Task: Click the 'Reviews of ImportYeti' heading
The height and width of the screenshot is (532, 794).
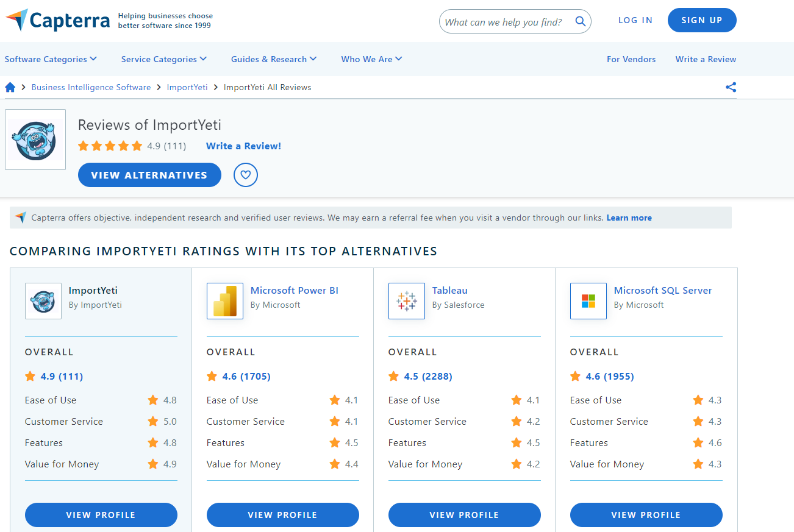Action: coord(149,125)
